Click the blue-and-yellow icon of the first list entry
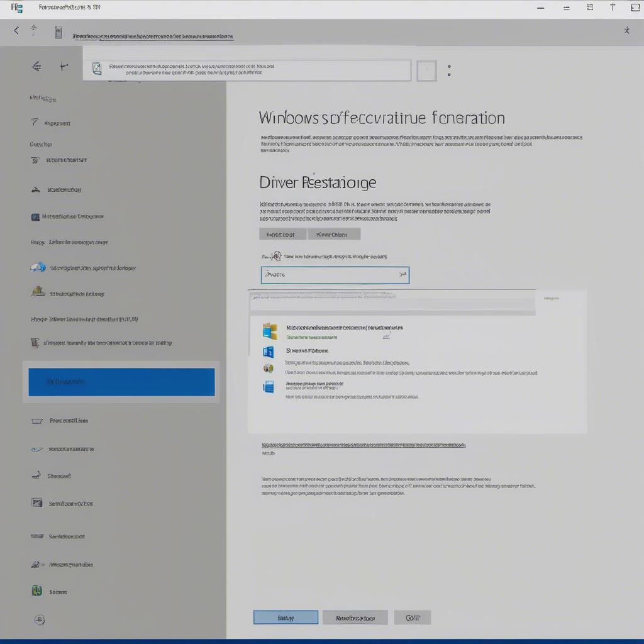Image resolution: width=644 pixels, height=644 pixels. (270, 331)
